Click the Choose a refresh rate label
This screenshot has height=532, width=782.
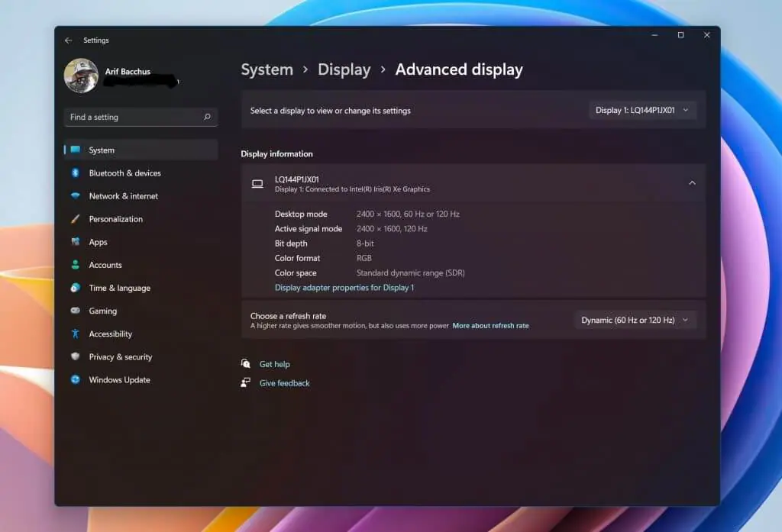pos(288,315)
